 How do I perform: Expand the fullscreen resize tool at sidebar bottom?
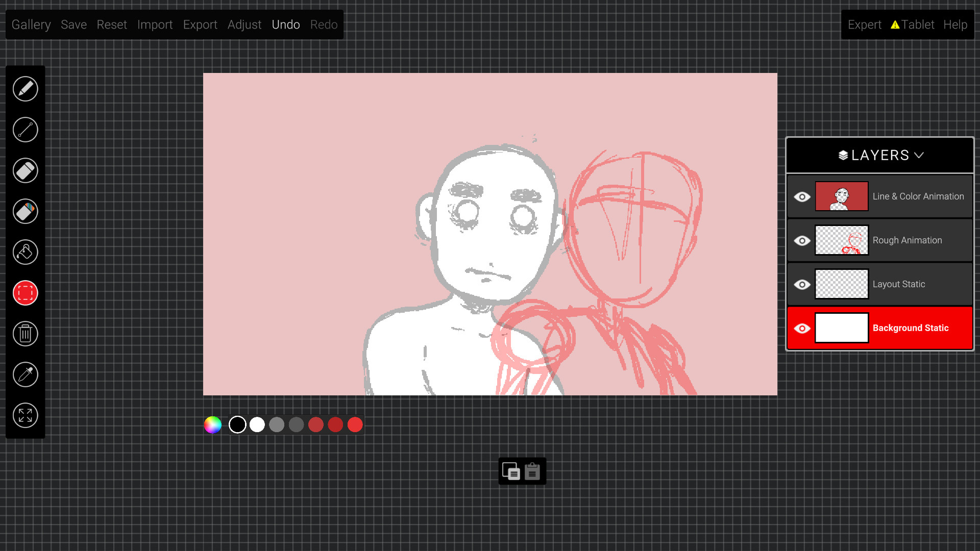(25, 415)
